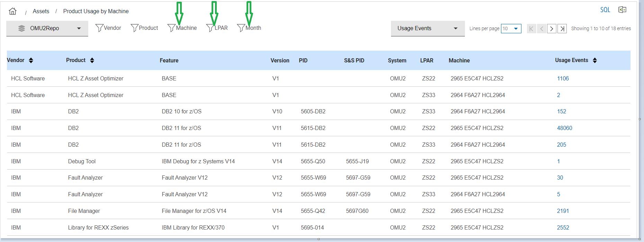Select the S&S PID 5655-J19 cell
The height and width of the screenshot is (242, 644).
(357, 161)
